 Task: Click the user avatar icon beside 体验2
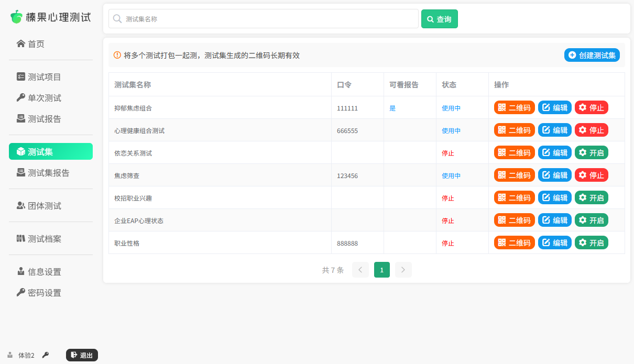10,355
